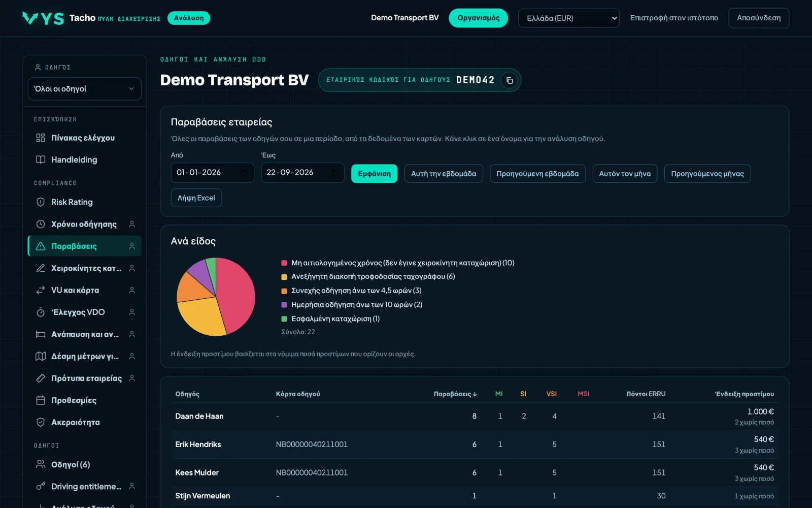
Task: Click the Χρόνοι οδήγησης clock icon
Action: tap(41, 224)
